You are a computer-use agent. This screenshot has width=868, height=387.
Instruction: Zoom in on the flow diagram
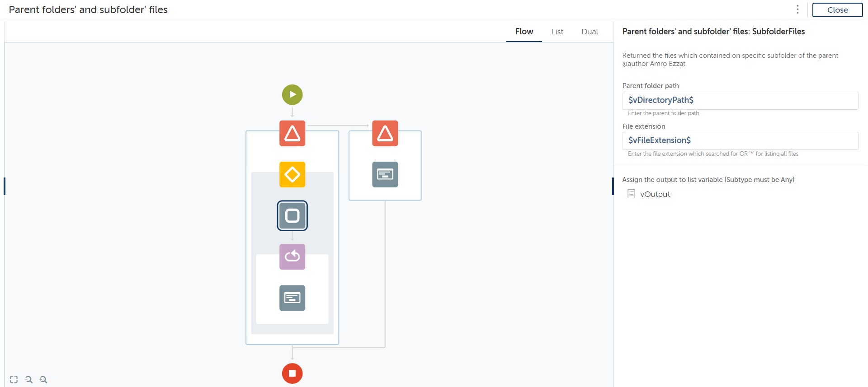click(x=43, y=379)
